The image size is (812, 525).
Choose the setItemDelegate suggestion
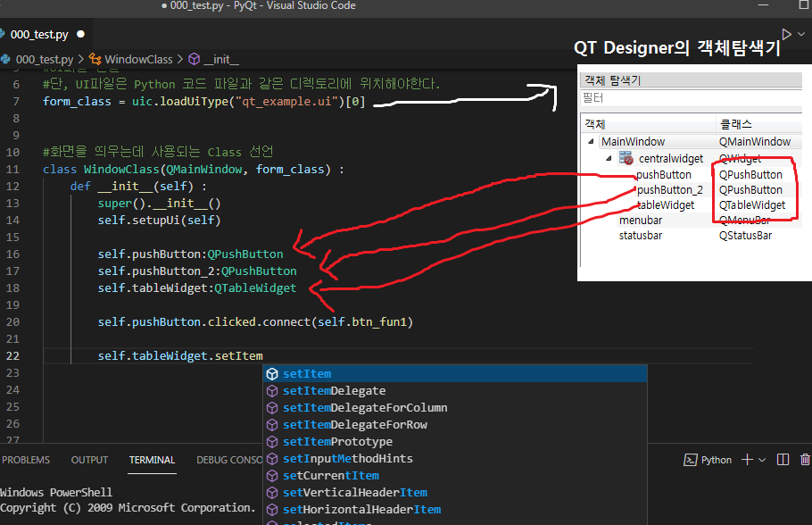pyautogui.click(x=455, y=391)
